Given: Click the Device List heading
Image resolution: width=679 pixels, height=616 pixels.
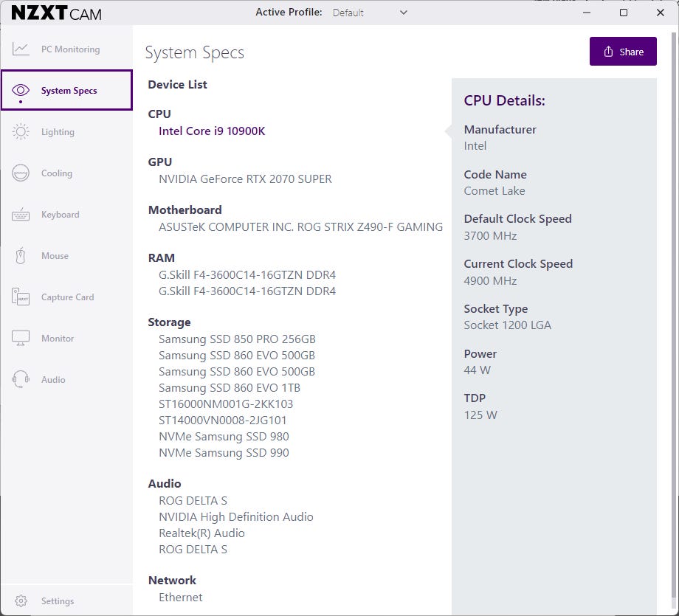Looking at the screenshot, I should pyautogui.click(x=178, y=84).
